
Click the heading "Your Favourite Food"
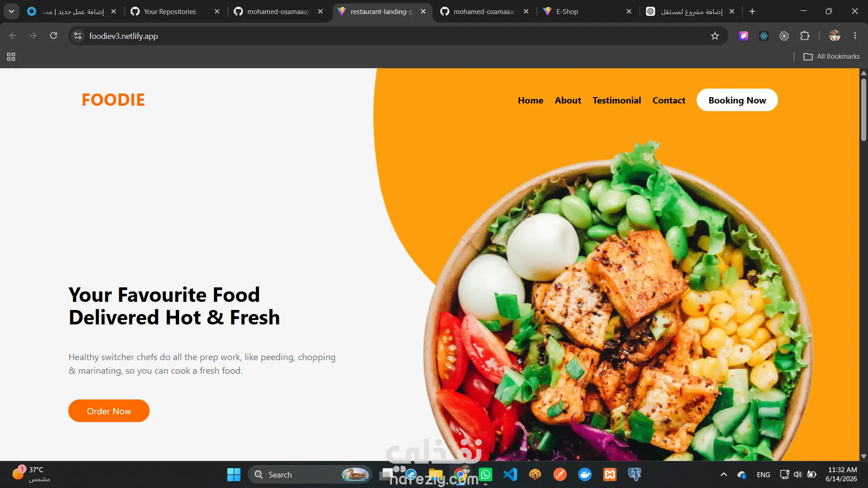click(x=164, y=295)
